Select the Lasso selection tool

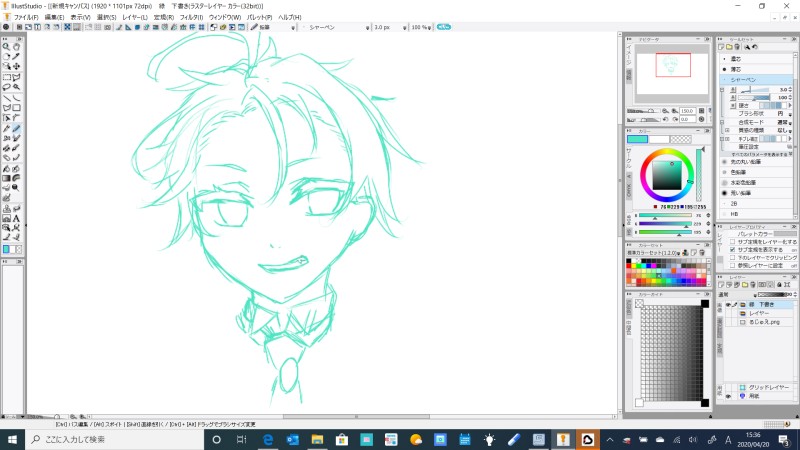[x=6, y=87]
